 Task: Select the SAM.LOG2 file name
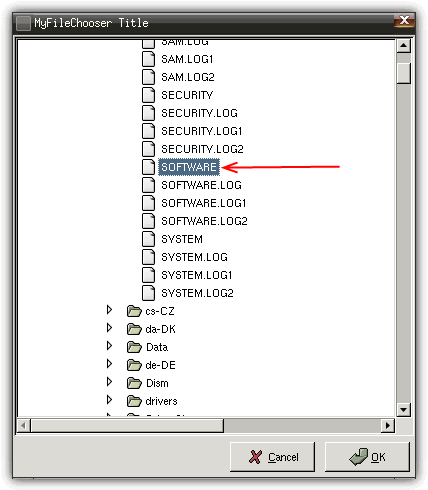tap(188, 77)
